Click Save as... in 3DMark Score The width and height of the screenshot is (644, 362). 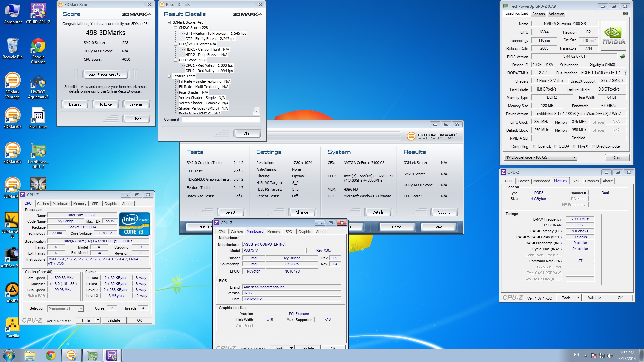[x=138, y=104]
